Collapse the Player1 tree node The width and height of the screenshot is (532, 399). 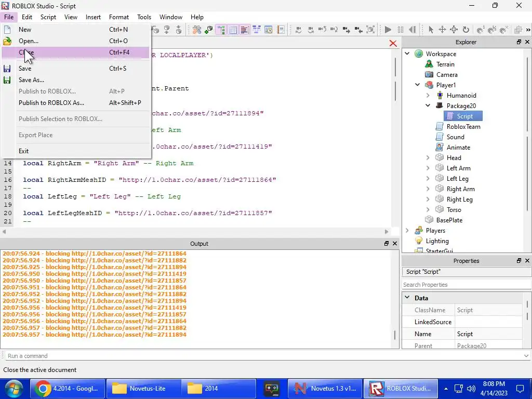click(418, 85)
